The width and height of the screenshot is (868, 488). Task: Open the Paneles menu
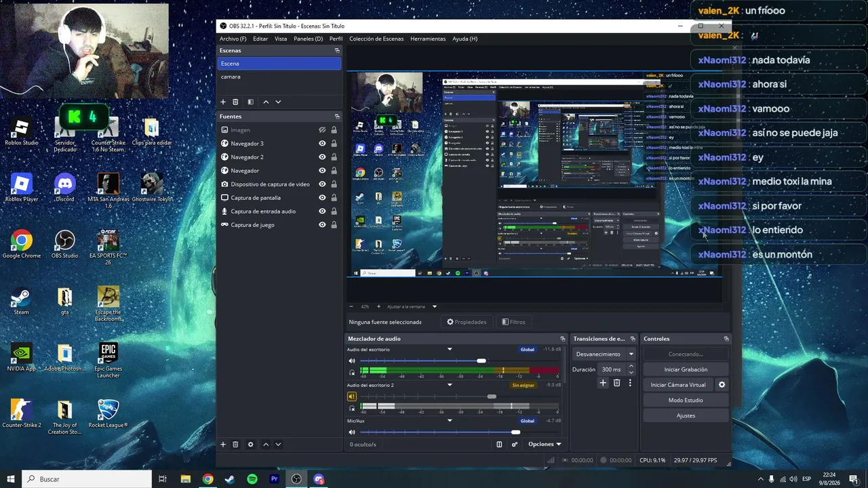308,39
